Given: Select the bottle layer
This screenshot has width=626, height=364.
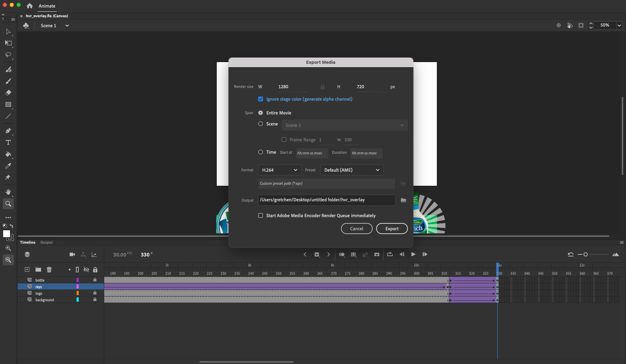Looking at the screenshot, I should [x=61, y=280].
